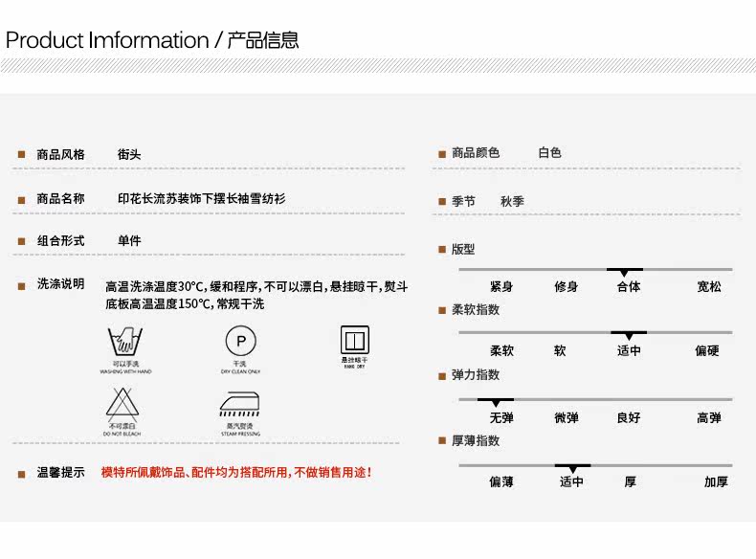Click the DO NOT BLEACH caption

tap(122, 434)
